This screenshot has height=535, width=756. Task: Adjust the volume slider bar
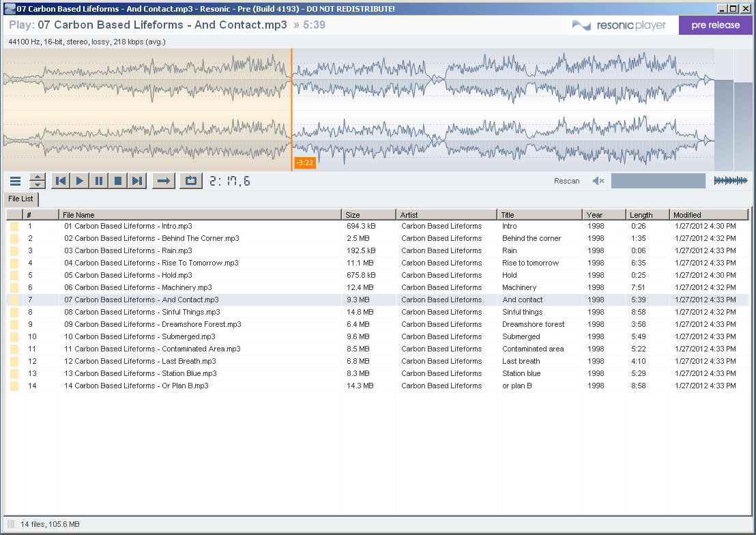[658, 181]
